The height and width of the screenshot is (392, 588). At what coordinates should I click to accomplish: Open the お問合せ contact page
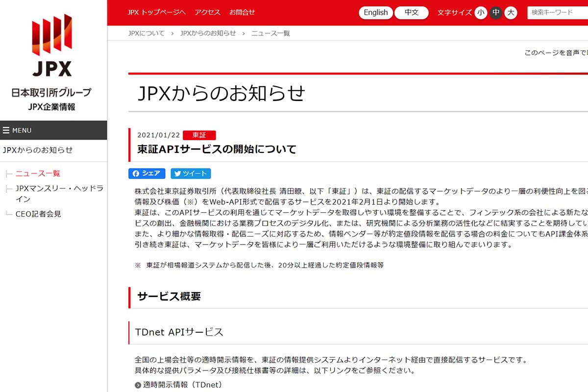pos(242,12)
